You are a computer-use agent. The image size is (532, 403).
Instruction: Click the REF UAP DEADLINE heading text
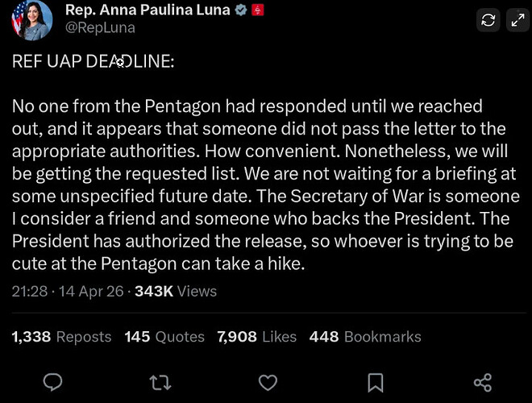93,61
